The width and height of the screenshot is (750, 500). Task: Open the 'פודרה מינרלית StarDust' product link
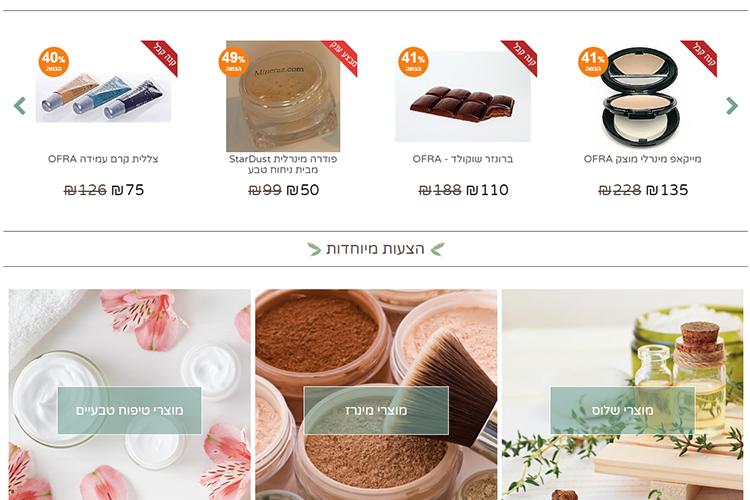click(x=283, y=164)
